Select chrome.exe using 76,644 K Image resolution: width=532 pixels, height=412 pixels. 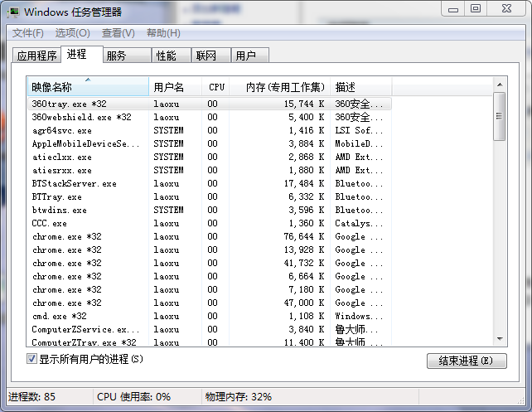coord(210,236)
